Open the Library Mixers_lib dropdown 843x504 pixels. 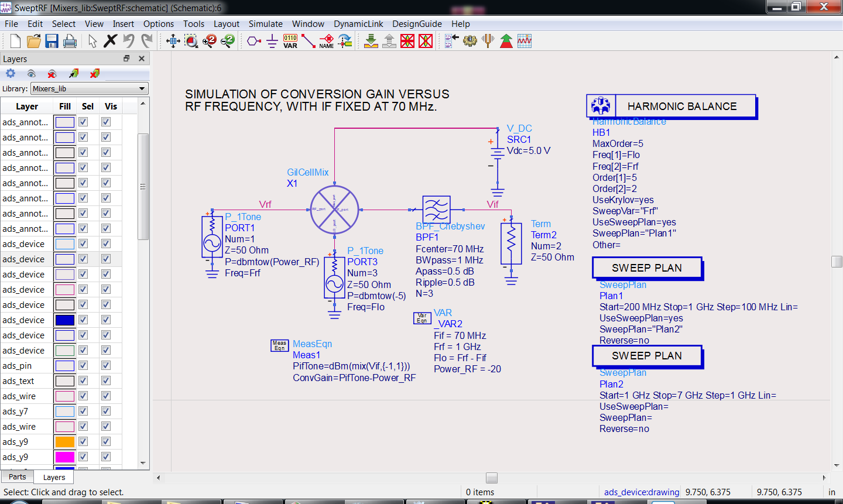90,88
